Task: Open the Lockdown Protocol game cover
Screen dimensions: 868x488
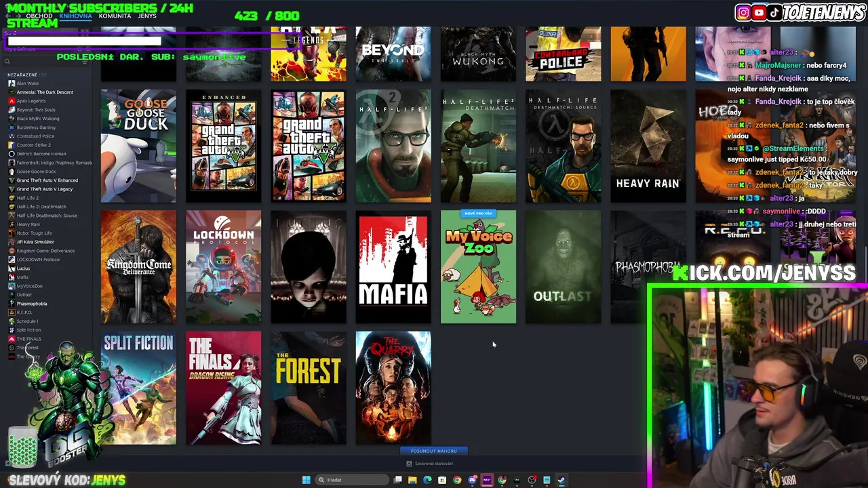Action: click(224, 267)
